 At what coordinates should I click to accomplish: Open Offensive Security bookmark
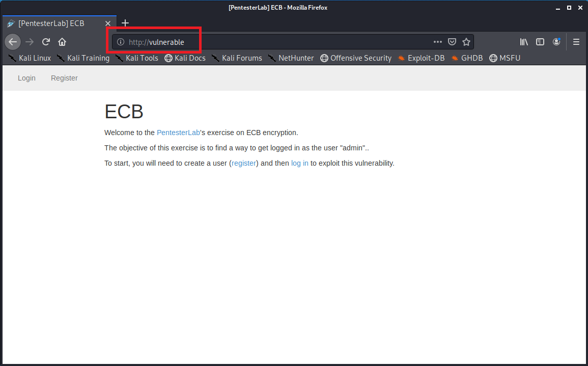pos(356,58)
